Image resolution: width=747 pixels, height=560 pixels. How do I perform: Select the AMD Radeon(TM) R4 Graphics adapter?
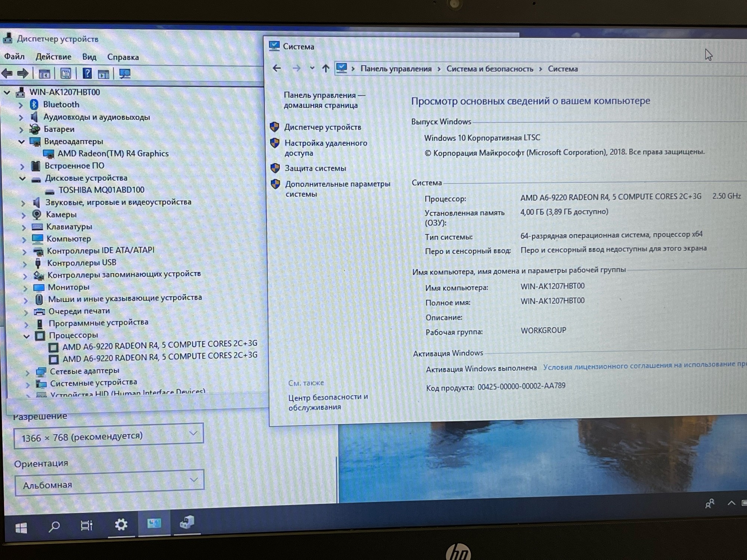click(x=113, y=153)
